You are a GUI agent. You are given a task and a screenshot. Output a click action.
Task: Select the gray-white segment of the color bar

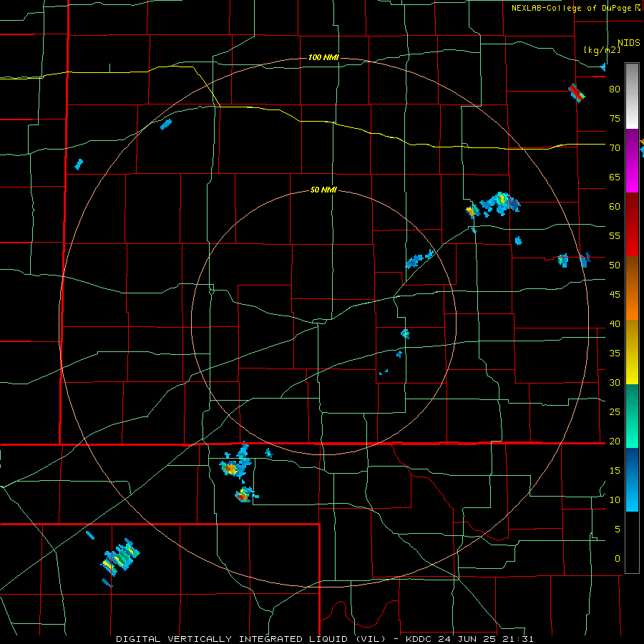tap(632, 96)
